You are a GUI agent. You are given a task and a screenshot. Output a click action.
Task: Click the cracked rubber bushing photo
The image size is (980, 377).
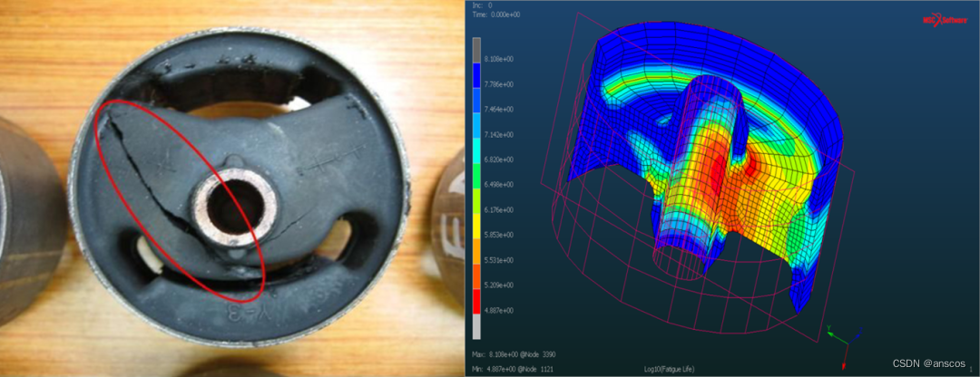(x=232, y=188)
